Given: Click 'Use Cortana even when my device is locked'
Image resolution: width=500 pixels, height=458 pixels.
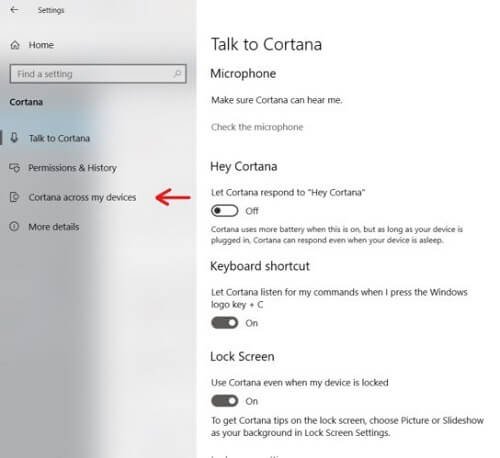Looking at the screenshot, I should click(x=300, y=382).
